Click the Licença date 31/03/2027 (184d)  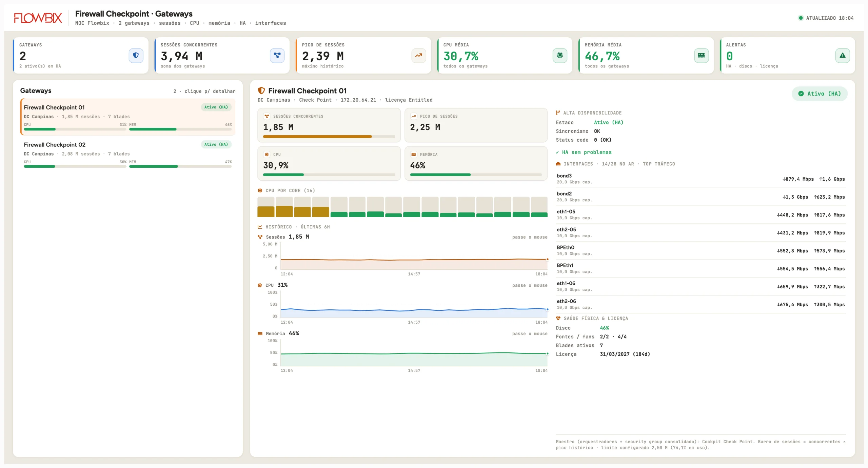pyautogui.click(x=625, y=354)
